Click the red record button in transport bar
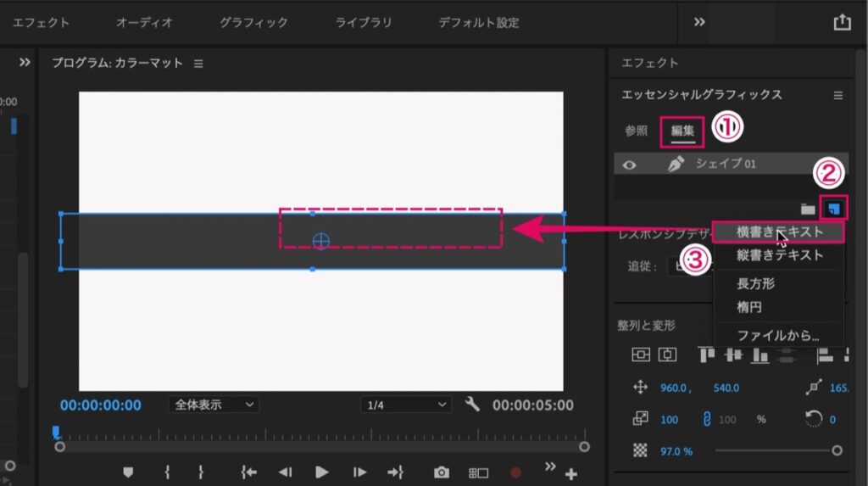 tap(515, 472)
